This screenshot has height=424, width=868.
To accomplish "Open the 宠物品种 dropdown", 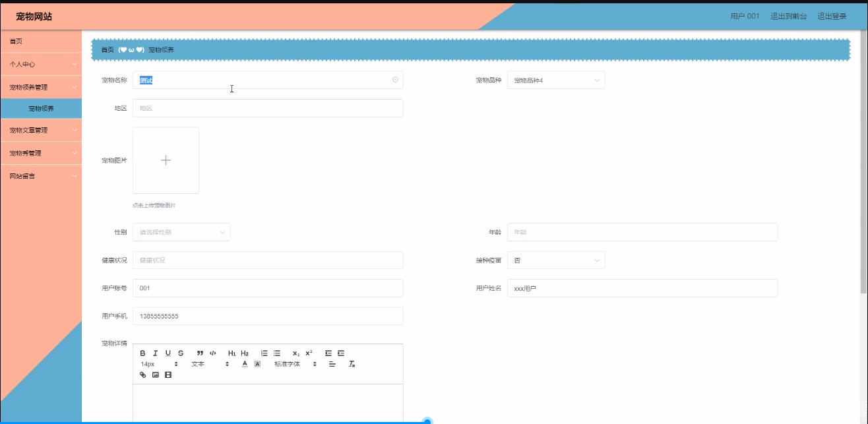I will tap(556, 79).
